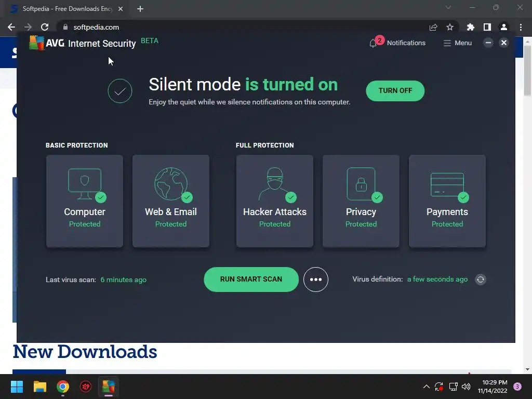Open Chrome tab search chevron
Viewport: 532px width, 399px height.
(448, 7)
